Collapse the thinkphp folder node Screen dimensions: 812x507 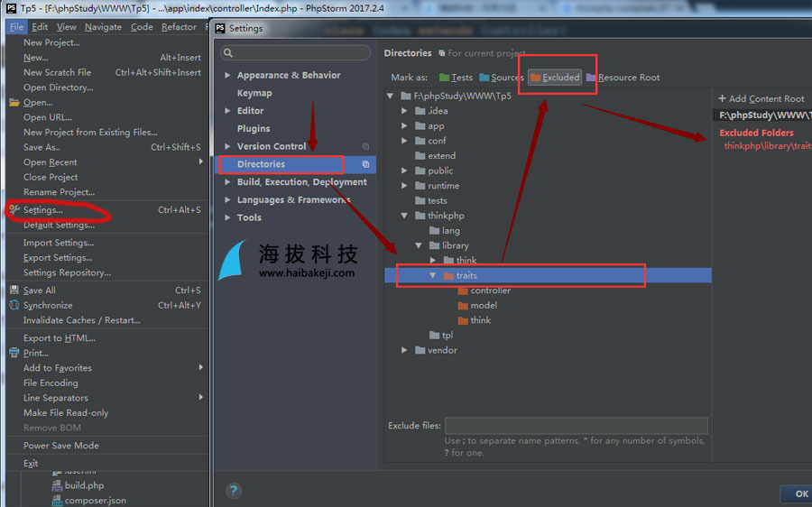(404, 216)
